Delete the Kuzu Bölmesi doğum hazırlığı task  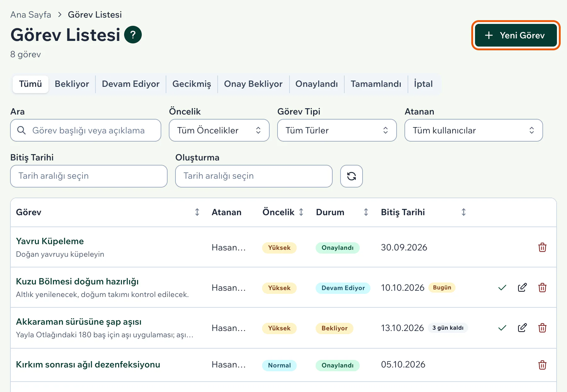point(542,288)
